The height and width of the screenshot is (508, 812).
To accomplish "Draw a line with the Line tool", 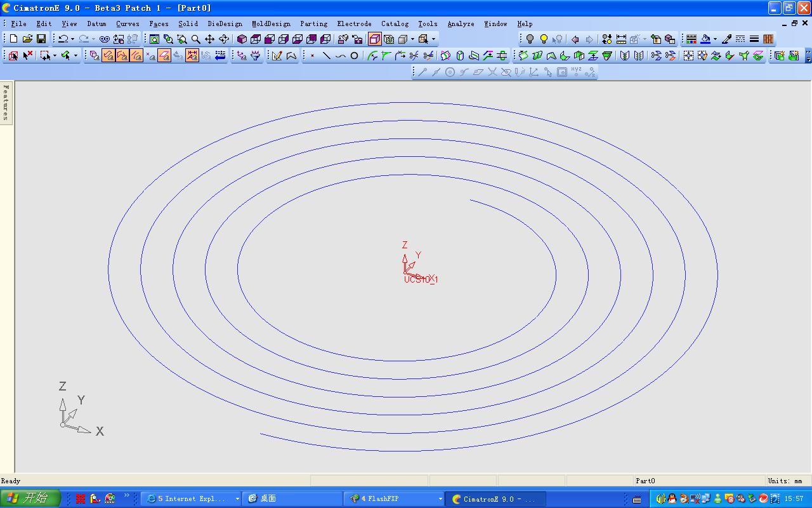I will [x=327, y=56].
